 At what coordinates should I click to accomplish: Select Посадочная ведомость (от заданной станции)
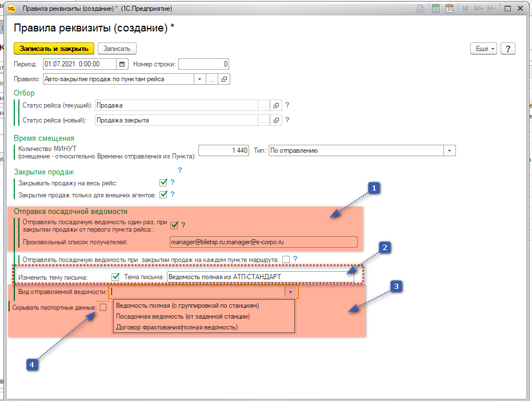click(183, 316)
